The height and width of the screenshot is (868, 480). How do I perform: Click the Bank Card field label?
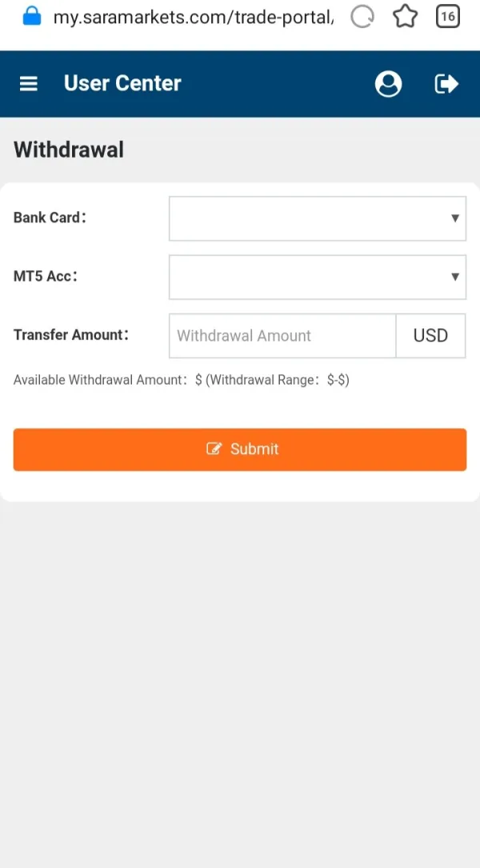(x=50, y=217)
